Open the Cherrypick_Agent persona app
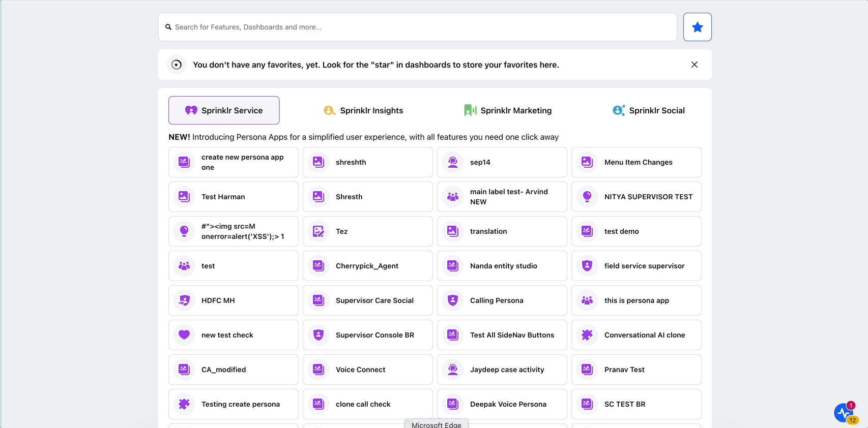Viewport: 868px width, 428px height. coord(368,266)
